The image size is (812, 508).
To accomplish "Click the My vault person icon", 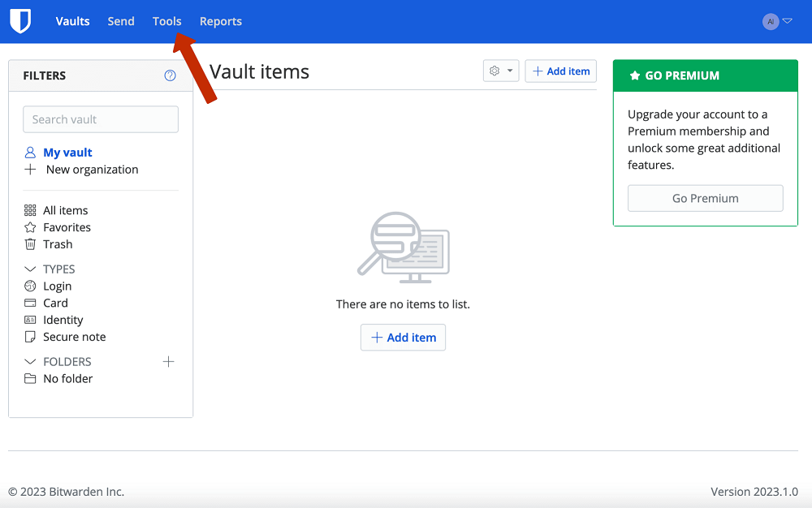I will click(x=30, y=153).
